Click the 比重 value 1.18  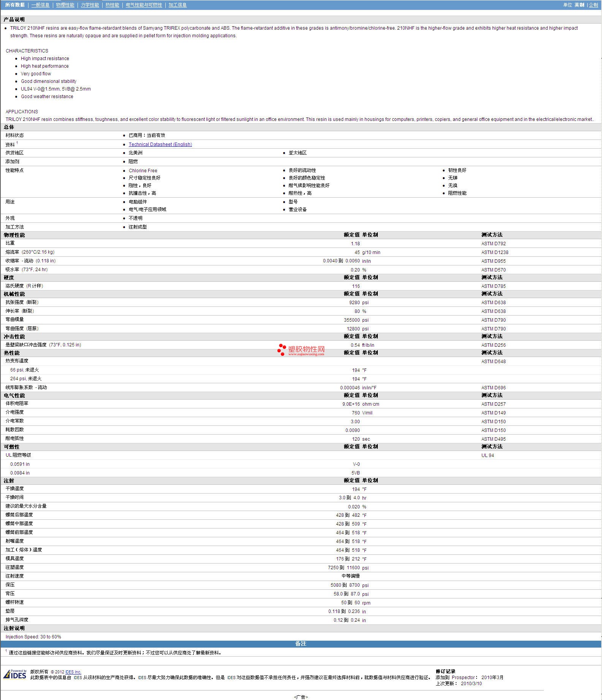point(355,244)
